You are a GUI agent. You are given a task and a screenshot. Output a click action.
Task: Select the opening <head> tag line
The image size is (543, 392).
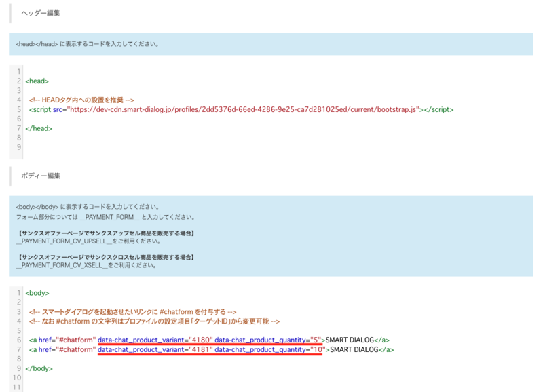37,81
